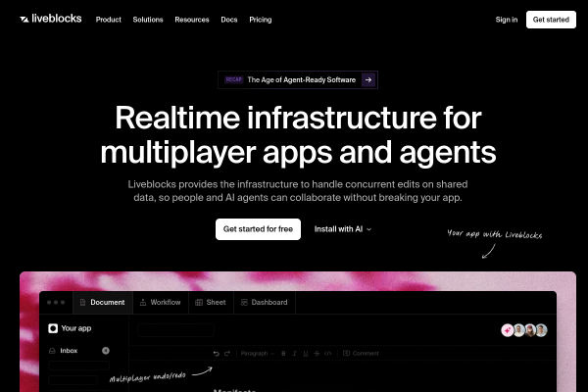This screenshot has height=392, width=588.
Task: Switch to the Sheet tab
Action: 211,303
